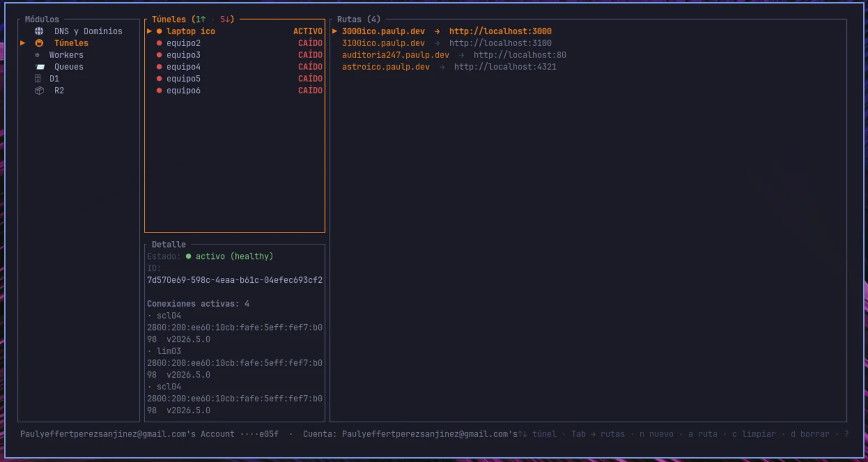The image size is (868, 462).
Task: Click the small Workers module icon
Action: 37,55
